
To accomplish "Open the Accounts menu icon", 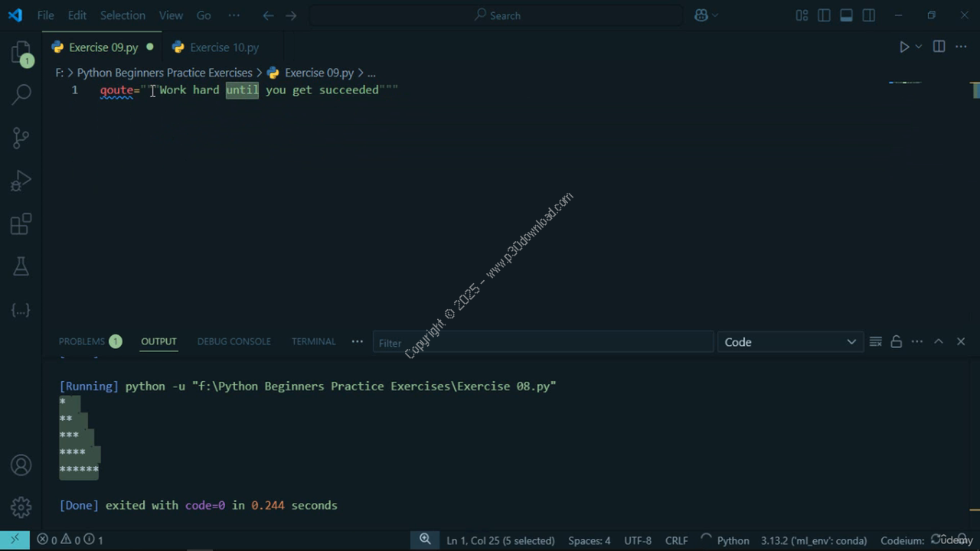I will point(21,465).
